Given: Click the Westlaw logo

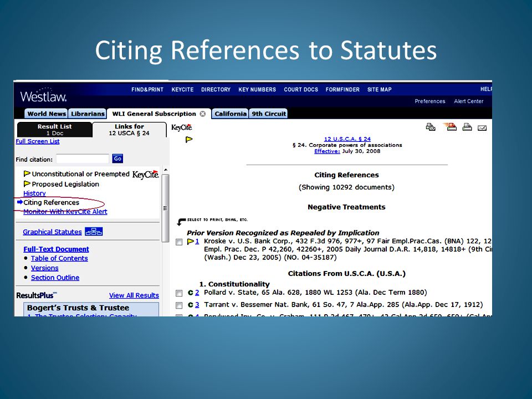Looking at the screenshot, I should (43, 95).
